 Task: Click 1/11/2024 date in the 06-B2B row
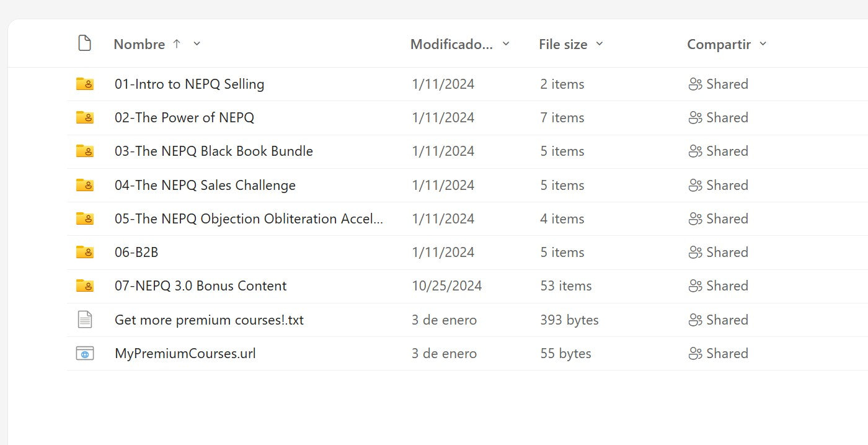[443, 252]
